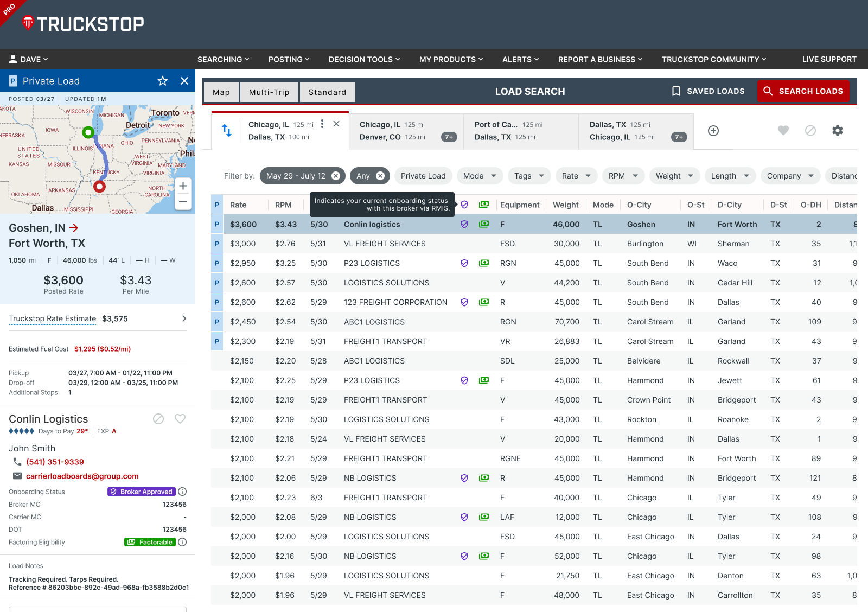The width and height of the screenshot is (868, 612).
Task: Sort by the factoring money column header
Action: point(484,205)
